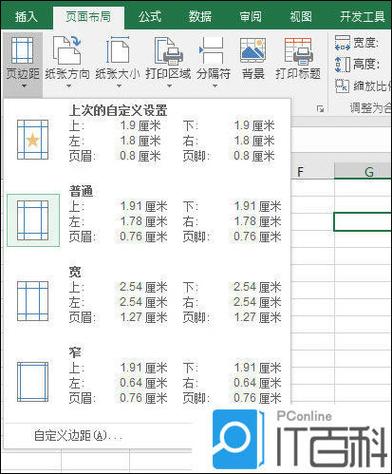Click the 窄 margins page thumbnail

[33, 382]
